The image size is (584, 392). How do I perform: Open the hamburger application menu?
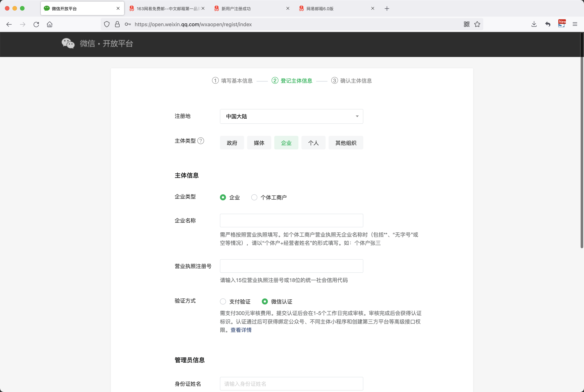(x=575, y=24)
